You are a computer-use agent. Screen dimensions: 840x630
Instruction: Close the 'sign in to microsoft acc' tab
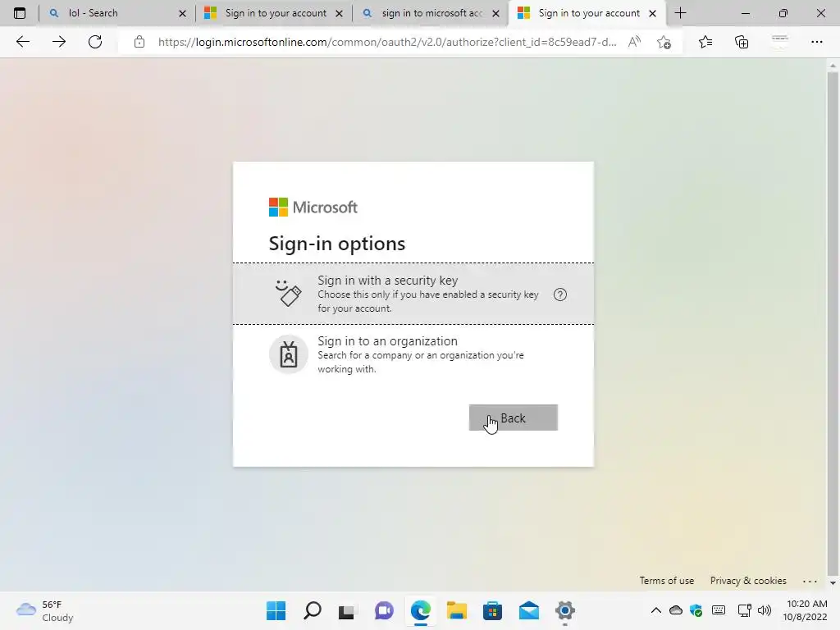coord(495,13)
